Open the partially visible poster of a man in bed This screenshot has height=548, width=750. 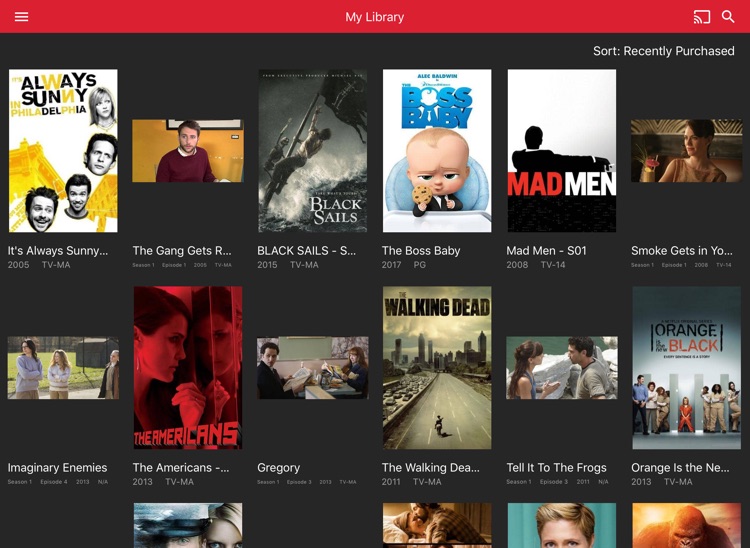coord(437,525)
